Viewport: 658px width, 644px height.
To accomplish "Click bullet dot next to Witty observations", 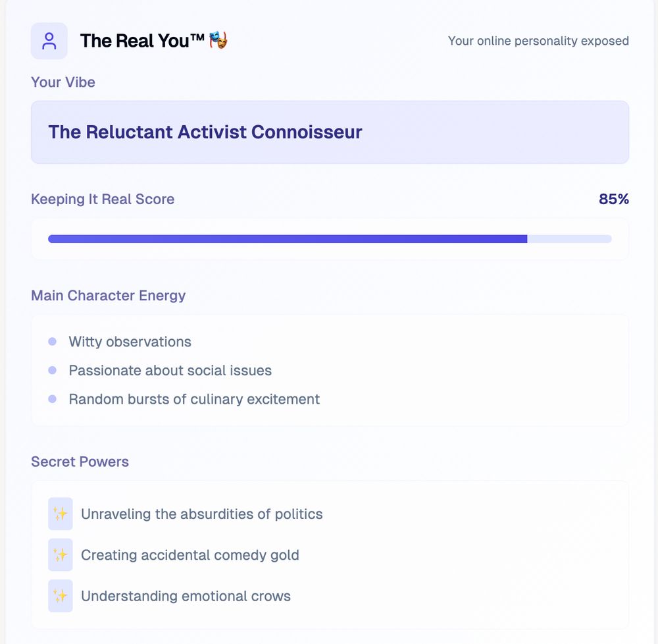I will [x=53, y=342].
